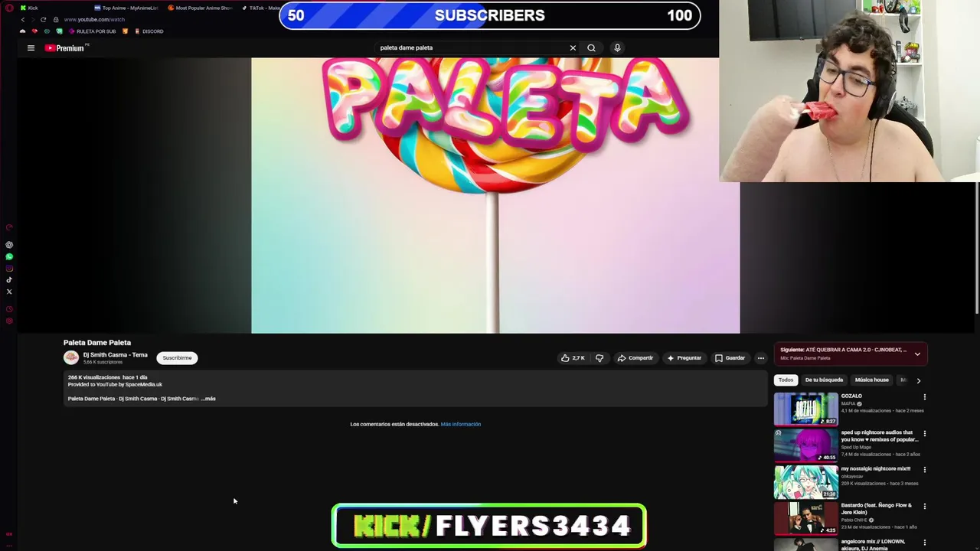Click the address bar lock icon

click(x=56, y=19)
